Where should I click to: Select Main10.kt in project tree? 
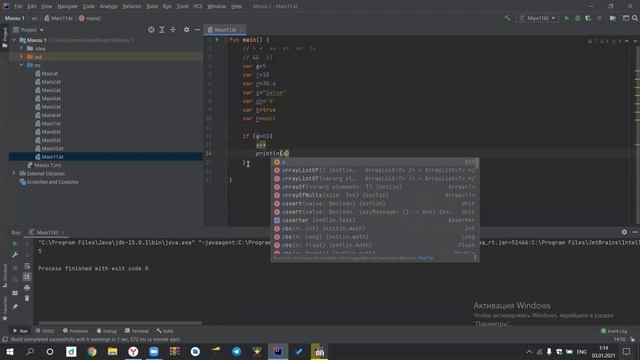[49, 149]
